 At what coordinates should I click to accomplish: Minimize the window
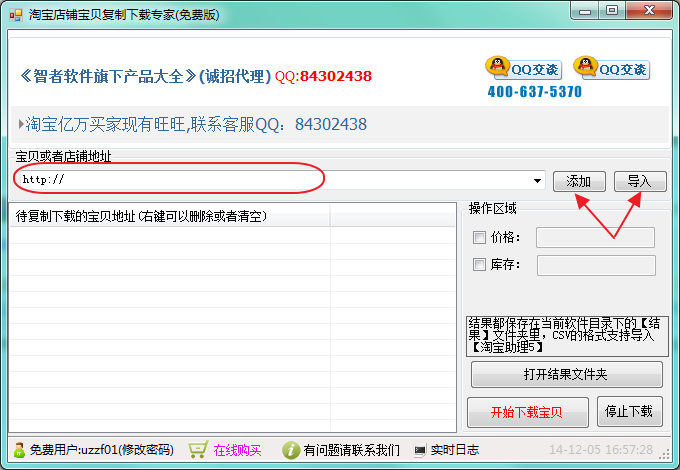[585, 10]
